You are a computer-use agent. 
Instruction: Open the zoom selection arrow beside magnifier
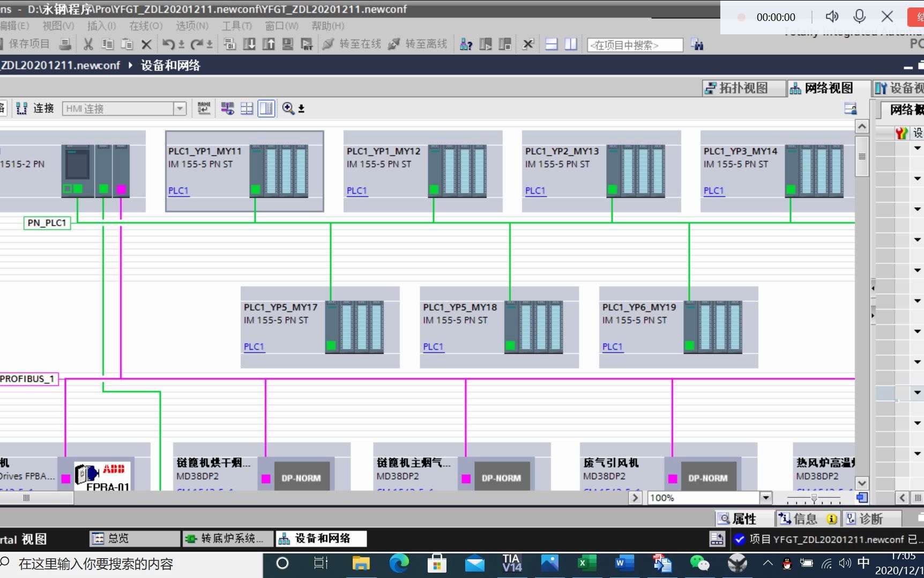301,109
